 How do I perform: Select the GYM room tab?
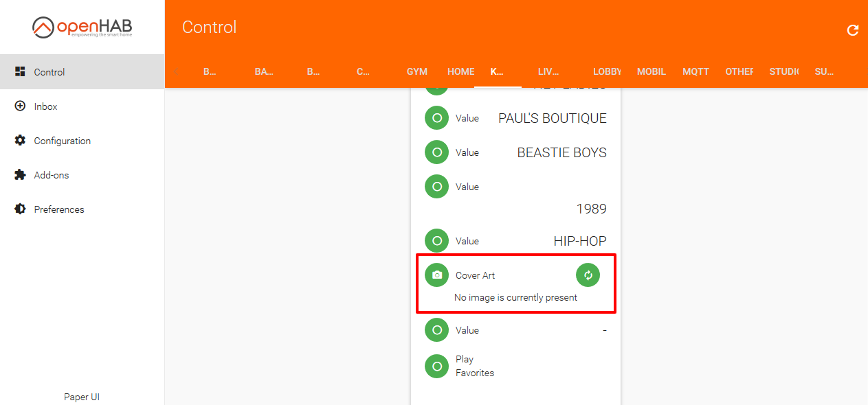coord(417,71)
